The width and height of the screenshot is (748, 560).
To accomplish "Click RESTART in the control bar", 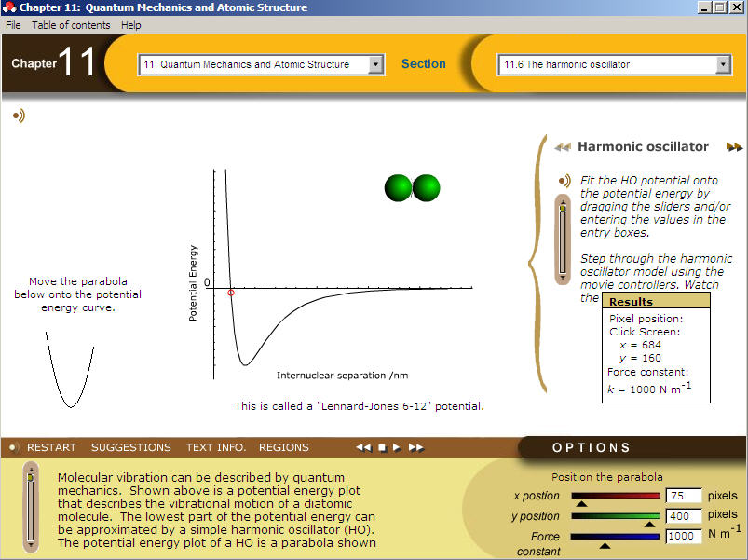I will click(x=51, y=447).
